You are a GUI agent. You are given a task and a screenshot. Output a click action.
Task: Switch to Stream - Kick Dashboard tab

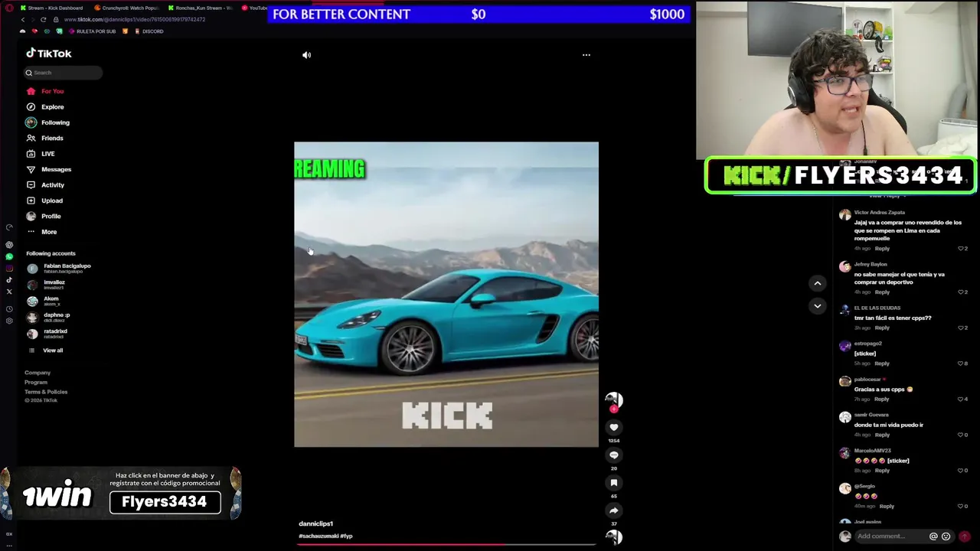tap(52, 8)
